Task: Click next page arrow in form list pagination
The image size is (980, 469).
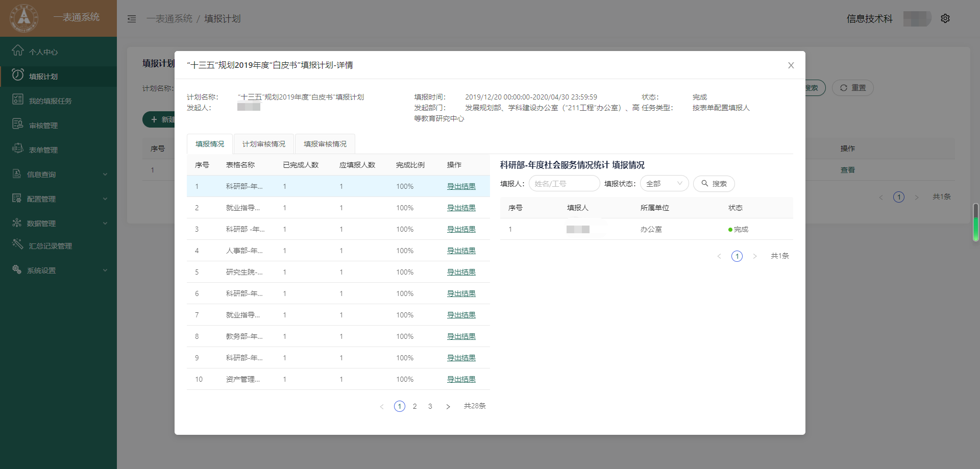Action: (448, 407)
